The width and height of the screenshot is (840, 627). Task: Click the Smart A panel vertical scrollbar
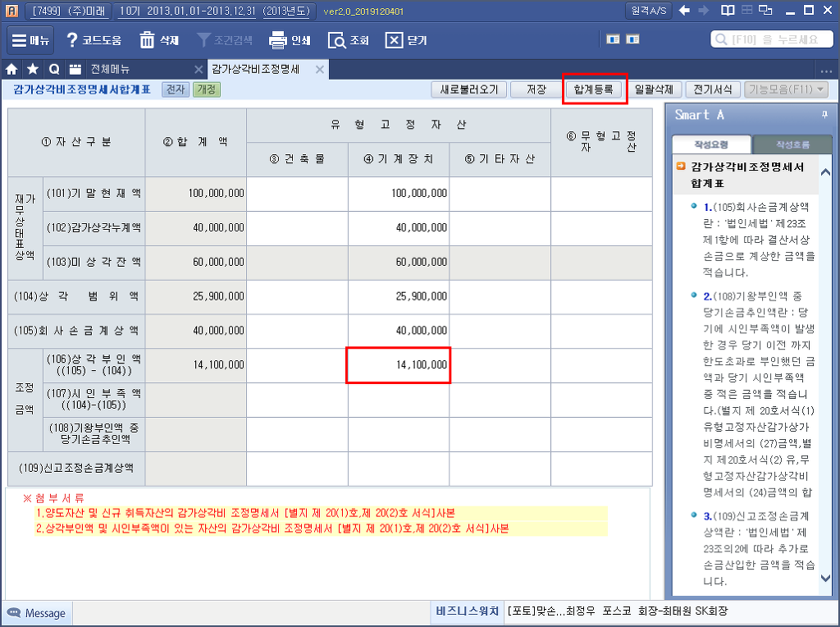[x=827, y=369]
